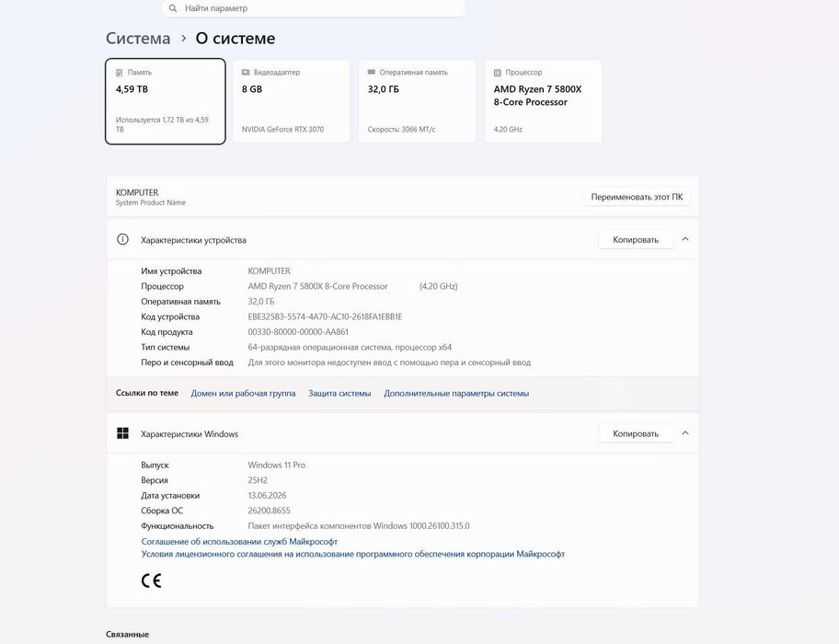Open the 'Процессор' AMD Ryzen card
The width and height of the screenshot is (839, 644).
tap(543, 101)
